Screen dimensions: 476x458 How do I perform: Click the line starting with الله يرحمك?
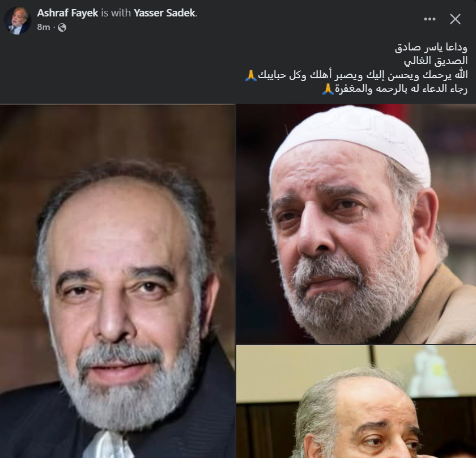tap(356, 75)
